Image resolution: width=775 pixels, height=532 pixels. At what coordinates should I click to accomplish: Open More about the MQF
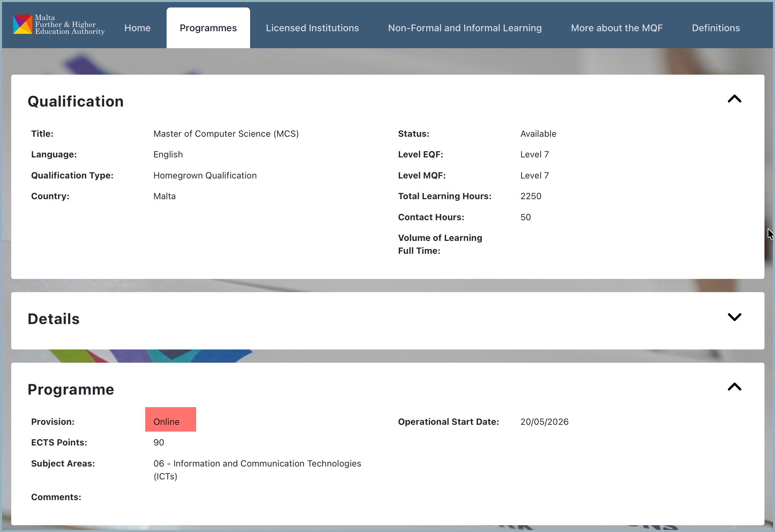pos(617,28)
